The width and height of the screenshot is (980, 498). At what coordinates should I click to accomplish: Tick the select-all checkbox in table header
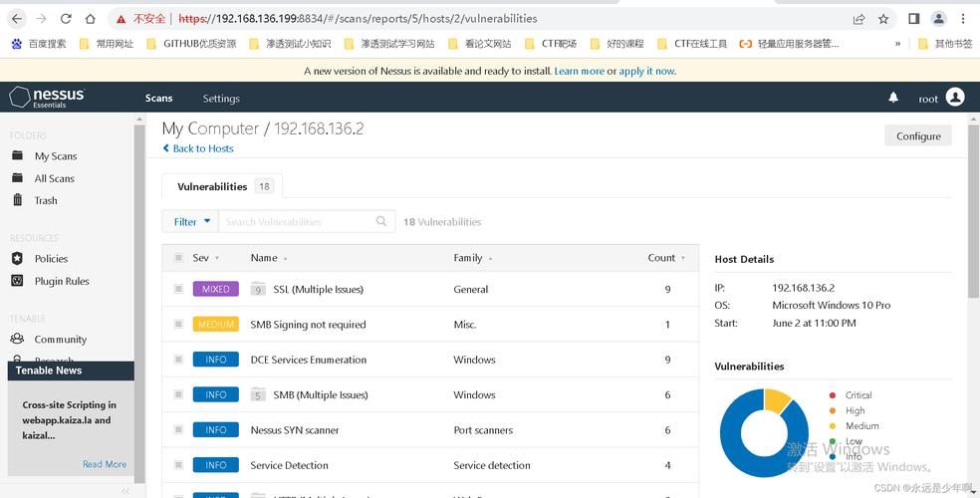178,257
